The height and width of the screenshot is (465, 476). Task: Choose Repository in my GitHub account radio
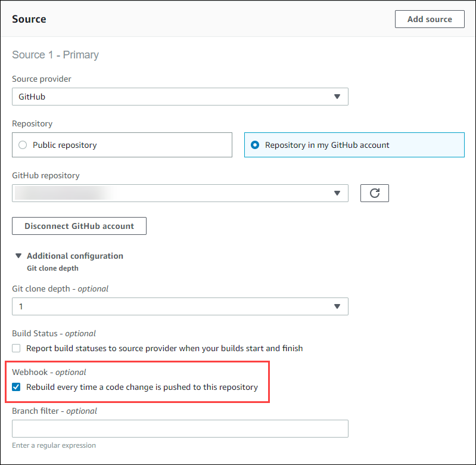tap(255, 145)
